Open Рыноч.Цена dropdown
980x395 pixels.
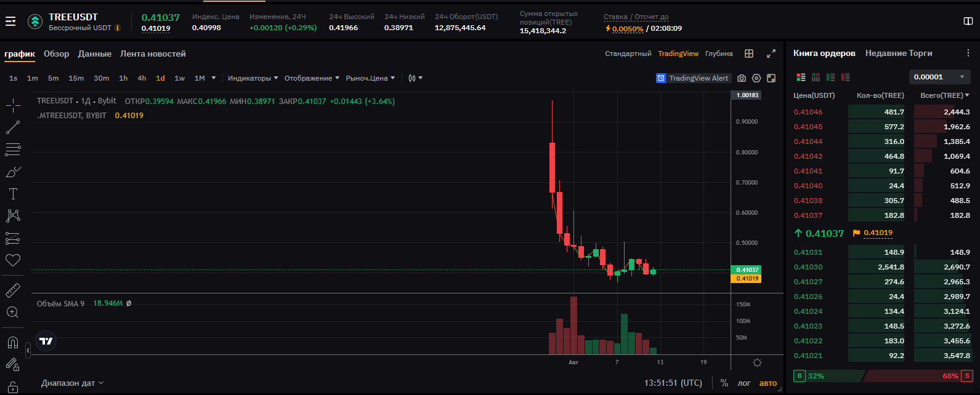point(370,78)
